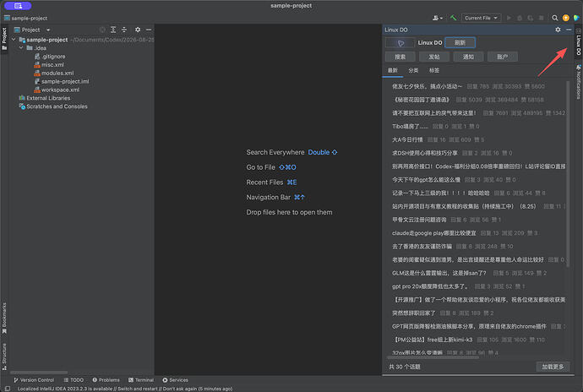
Task: Switch to the 标签 tab
Action: (434, 70)
